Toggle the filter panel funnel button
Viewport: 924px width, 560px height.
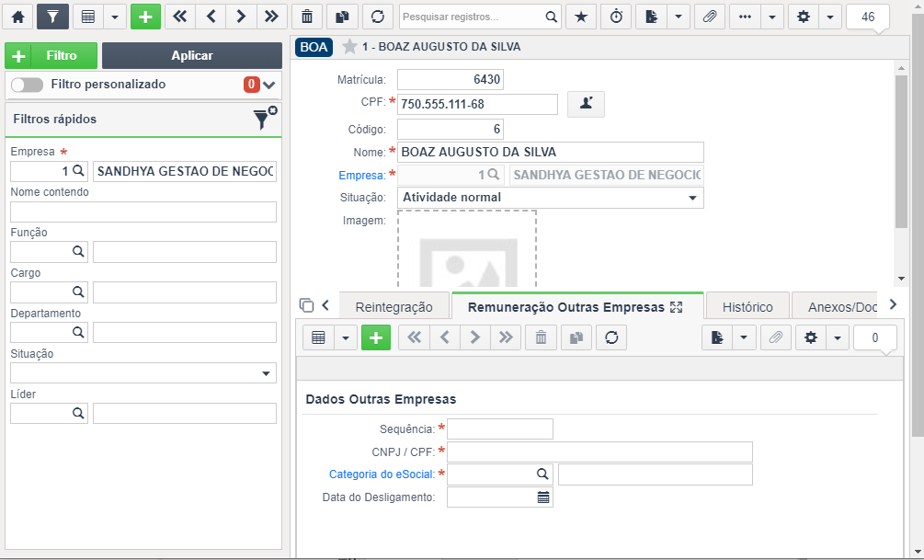coord(52,17)
